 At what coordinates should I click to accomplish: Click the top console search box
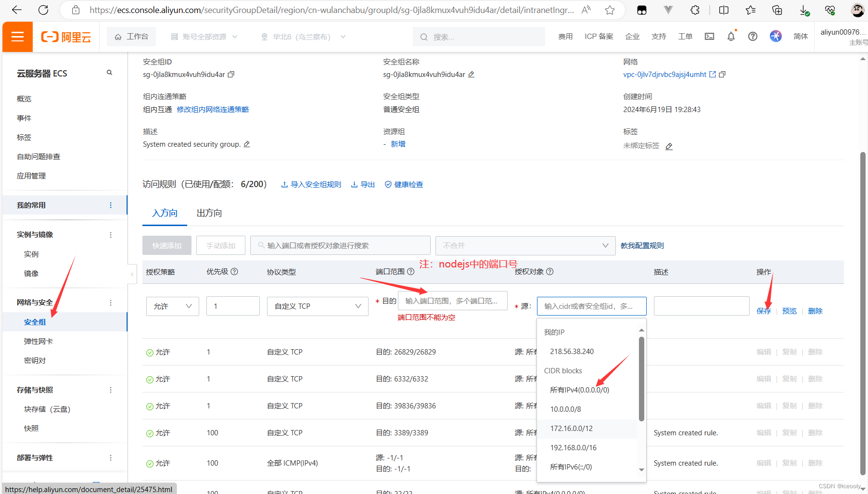pyautogui.click(x=479, y=37)
